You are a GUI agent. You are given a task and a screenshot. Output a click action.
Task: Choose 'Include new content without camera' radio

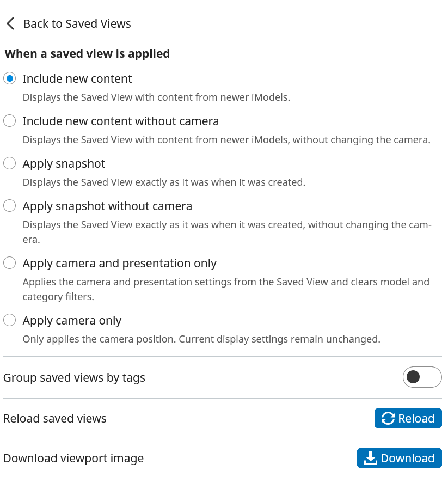tap(10, 121)
